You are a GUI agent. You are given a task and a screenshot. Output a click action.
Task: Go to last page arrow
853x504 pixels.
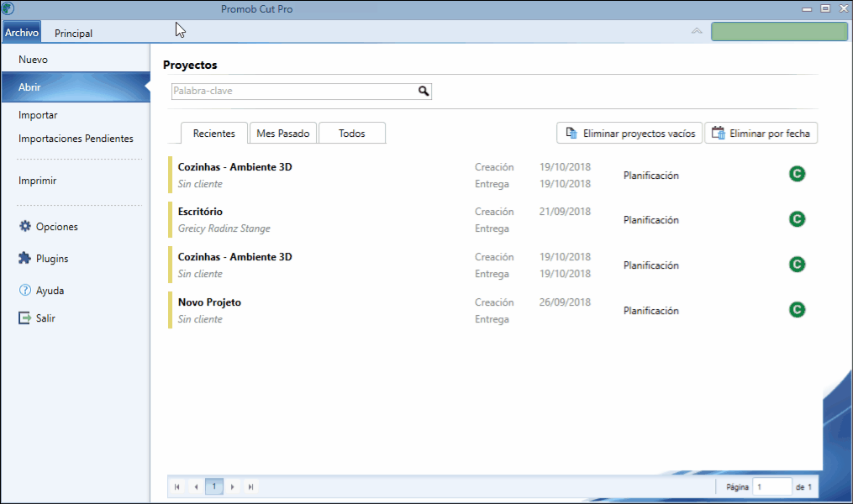pos(250,486)
